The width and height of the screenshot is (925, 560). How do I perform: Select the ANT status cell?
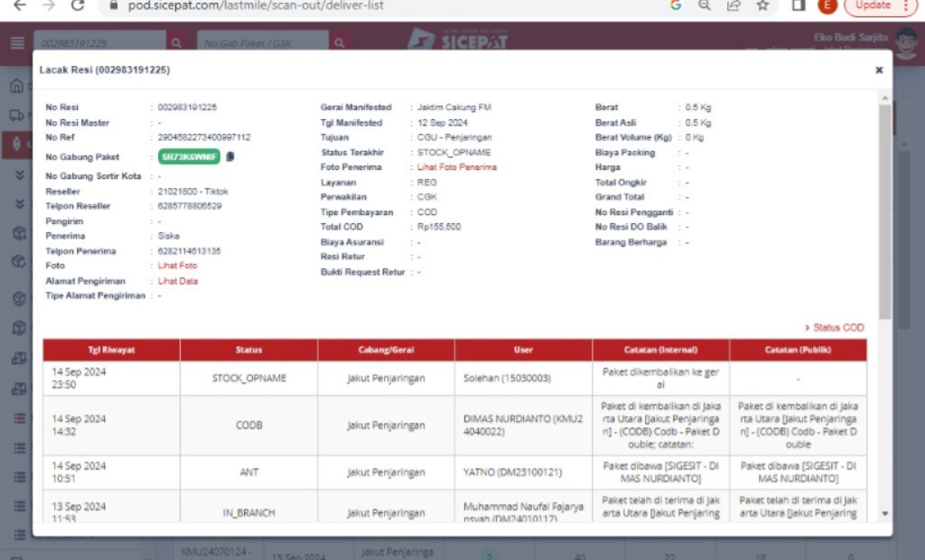(248, 472)
